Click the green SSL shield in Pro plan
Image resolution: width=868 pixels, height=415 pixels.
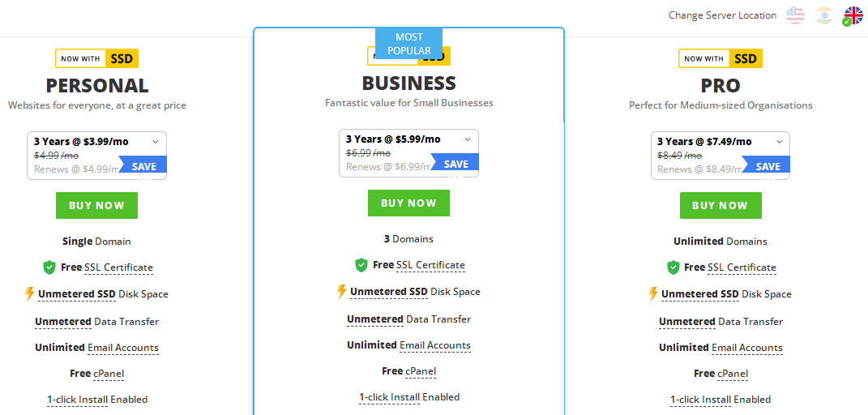point(673,267)
